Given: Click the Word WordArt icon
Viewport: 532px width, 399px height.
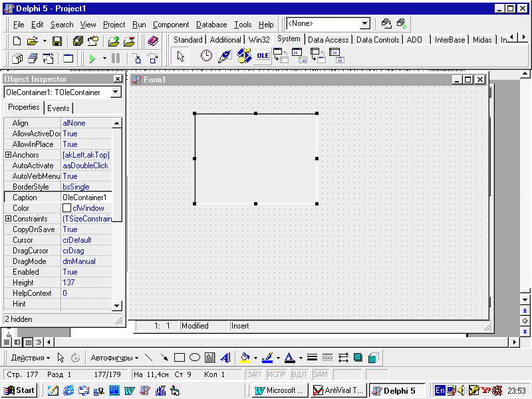Looking at the screenshot, I should pyautogui.click(x=225, y=358).
